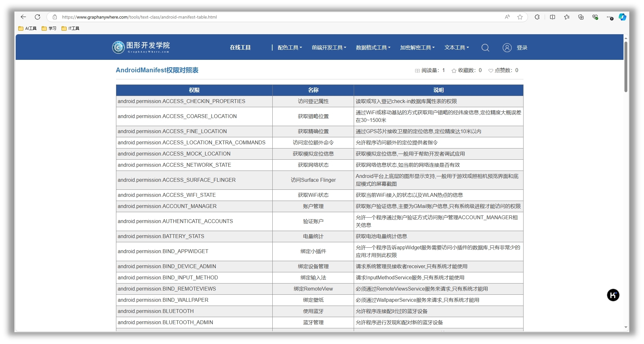Add page to favorites star icon

(520, 17)
